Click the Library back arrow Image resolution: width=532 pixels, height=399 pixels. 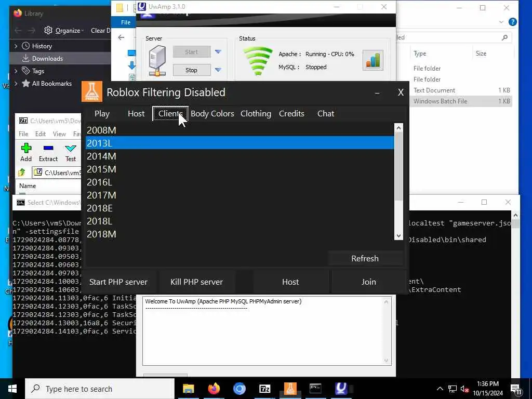[x=18, y=31]
